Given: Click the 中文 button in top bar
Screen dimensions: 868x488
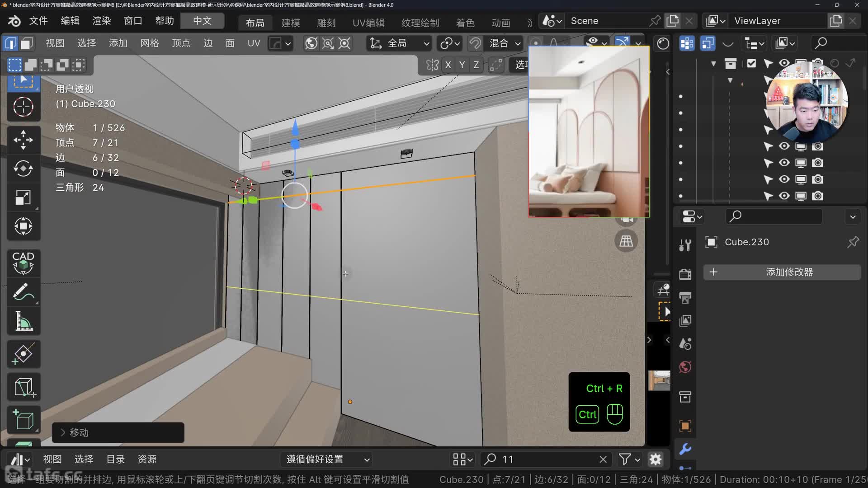Looking at the screenshot, I should 202,21.
